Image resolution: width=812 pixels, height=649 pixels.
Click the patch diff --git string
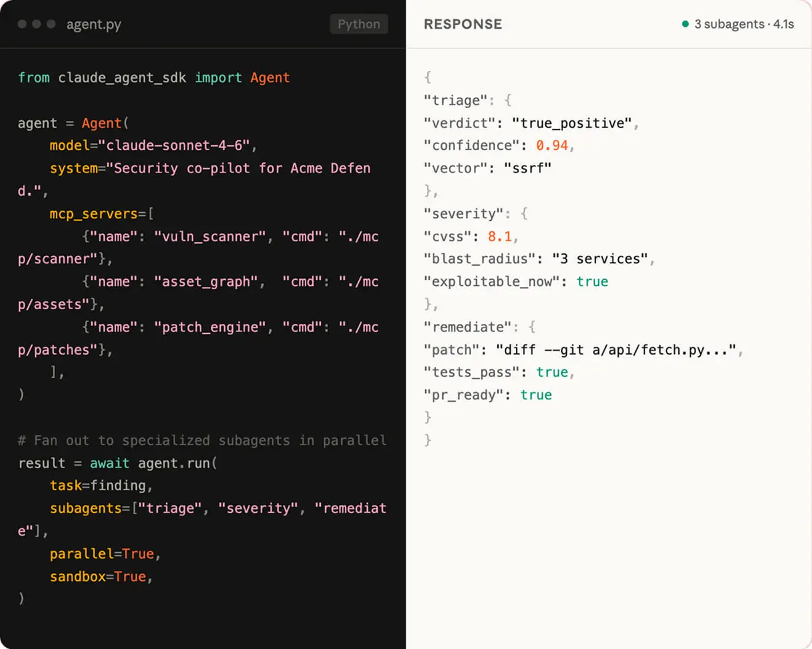(616, 350)
